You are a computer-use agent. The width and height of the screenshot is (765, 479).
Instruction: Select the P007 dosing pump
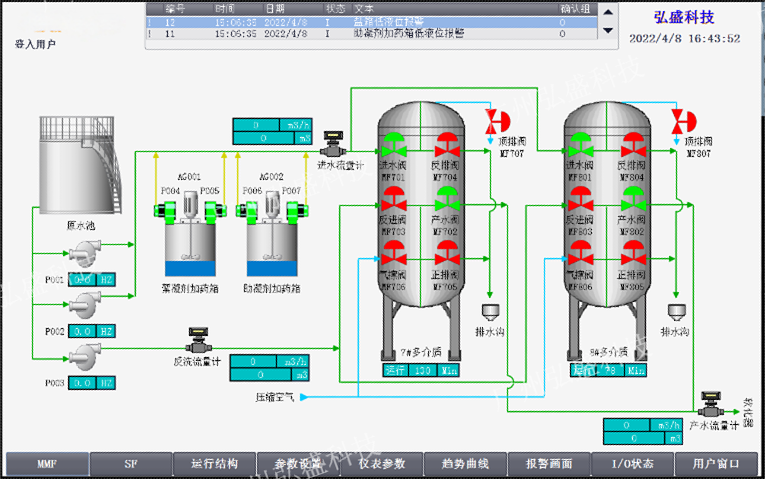tap(297, 212)
